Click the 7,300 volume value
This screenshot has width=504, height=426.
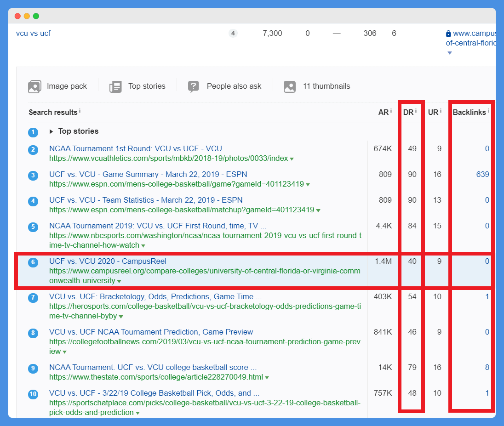(272, 33)
